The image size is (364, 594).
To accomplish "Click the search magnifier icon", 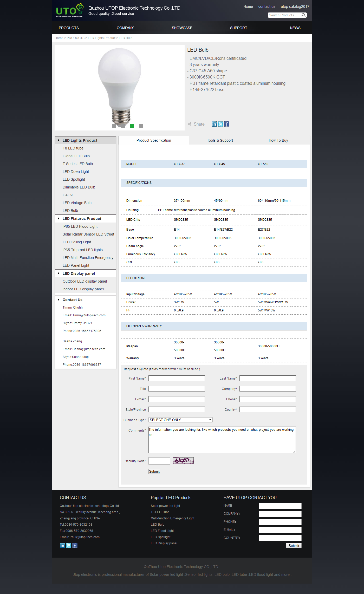I will coord(303,15).
